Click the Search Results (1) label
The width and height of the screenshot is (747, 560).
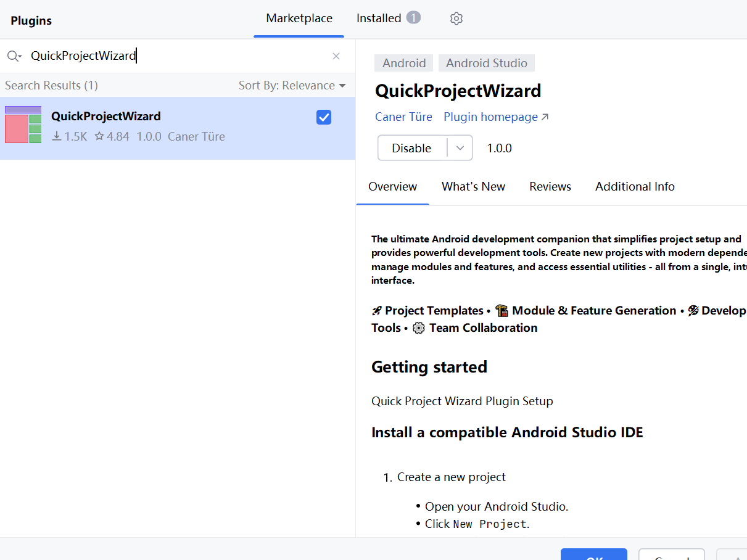click(51, 85)
